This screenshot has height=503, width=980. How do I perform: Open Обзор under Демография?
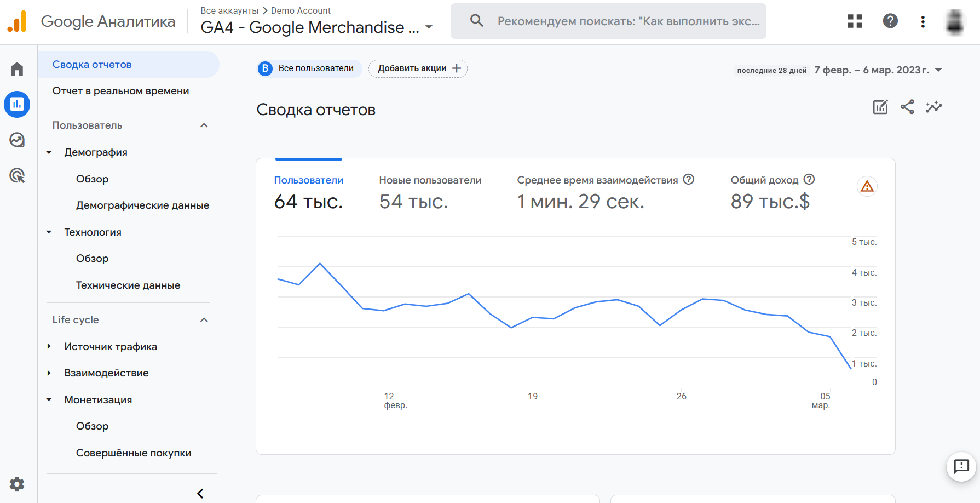point(92,179)
